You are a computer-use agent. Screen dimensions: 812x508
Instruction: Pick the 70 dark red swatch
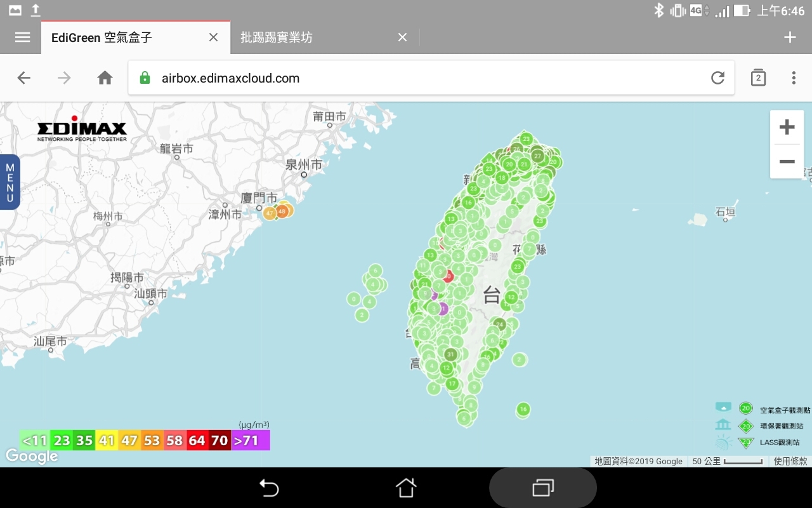coord(219,440)
